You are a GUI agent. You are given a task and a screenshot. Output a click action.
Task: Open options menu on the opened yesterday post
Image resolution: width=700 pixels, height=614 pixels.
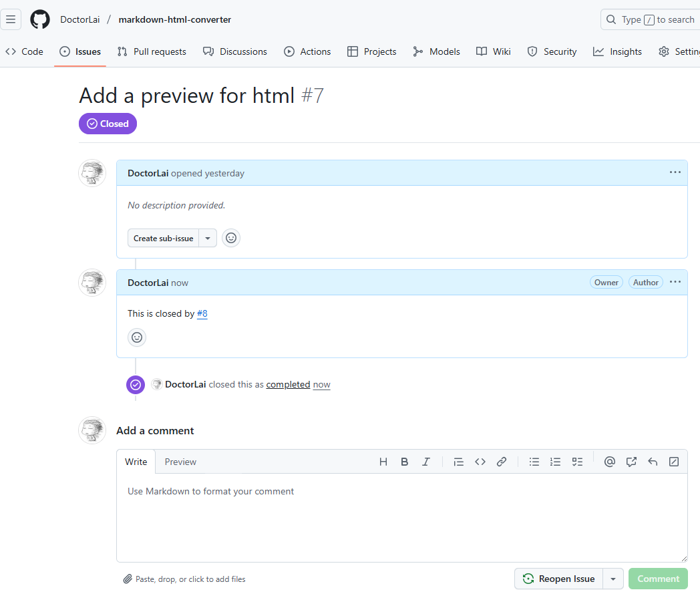pyautogui.click(x=675, y=172)
